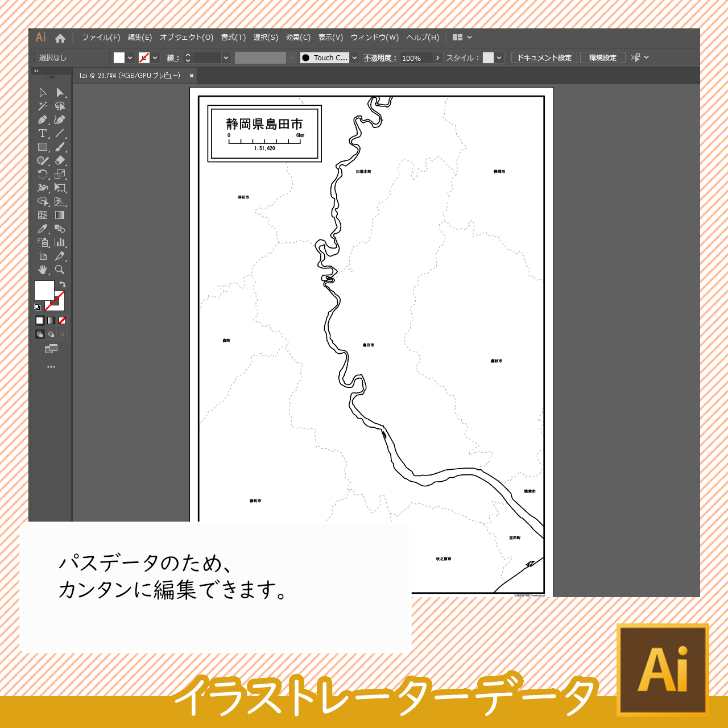The height and width of the screenshot is (728, 728).
Task: Select the Line Segment tool
Action: [60, 133]
